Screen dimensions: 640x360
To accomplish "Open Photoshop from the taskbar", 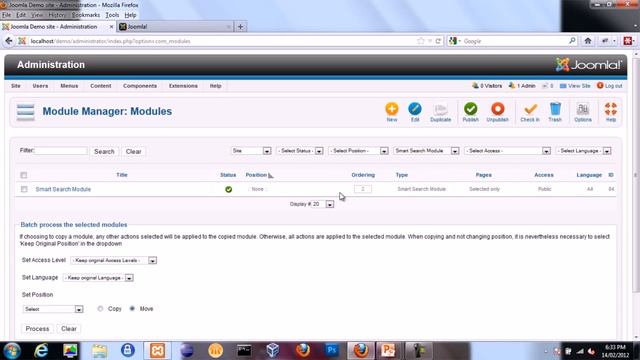I will point(332,350).
